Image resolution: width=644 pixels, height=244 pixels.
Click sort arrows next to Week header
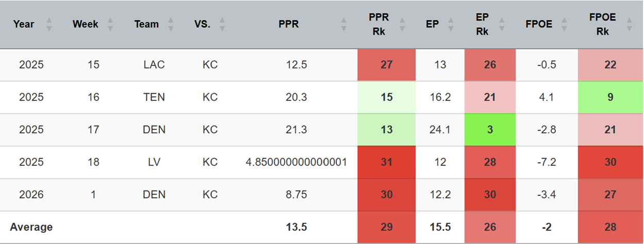click(110, 24)
